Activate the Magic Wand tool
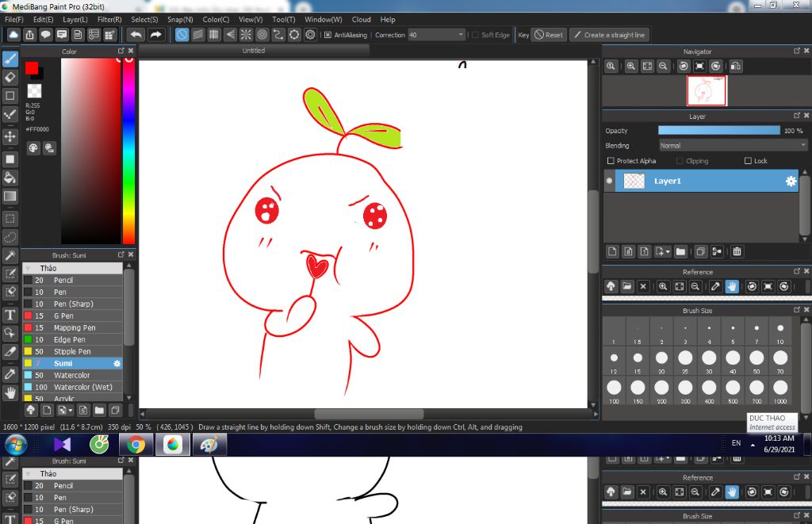Image resolution: width=812 pixels, height=524 pixels. point(10,255)
